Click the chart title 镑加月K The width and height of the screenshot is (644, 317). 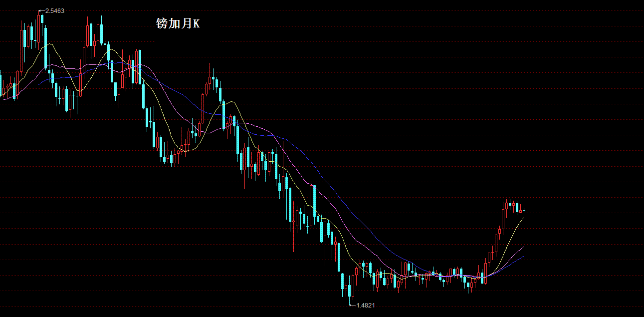178,23
